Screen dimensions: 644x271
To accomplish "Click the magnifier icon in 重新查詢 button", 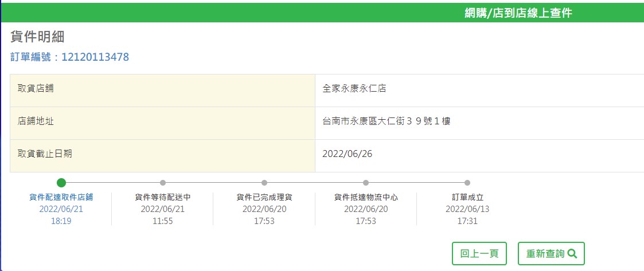I will click(x=572, y=254).
